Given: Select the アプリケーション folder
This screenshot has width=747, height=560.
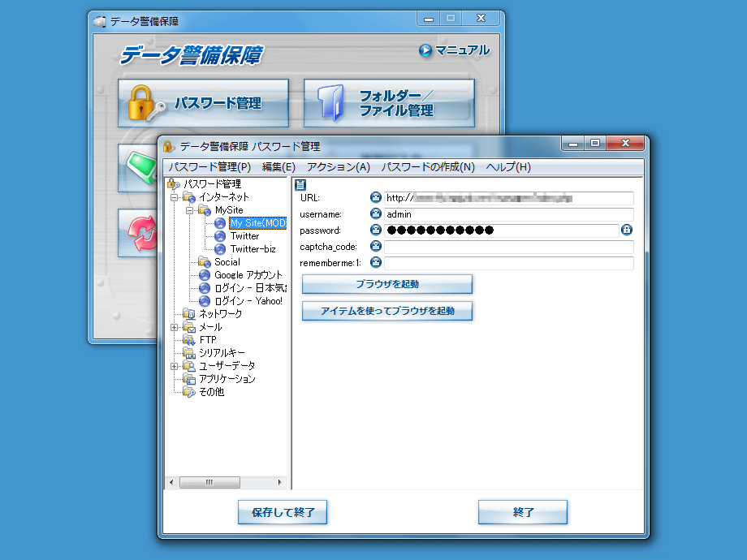Looking at the screenshot, I should (x=227, y=379).
